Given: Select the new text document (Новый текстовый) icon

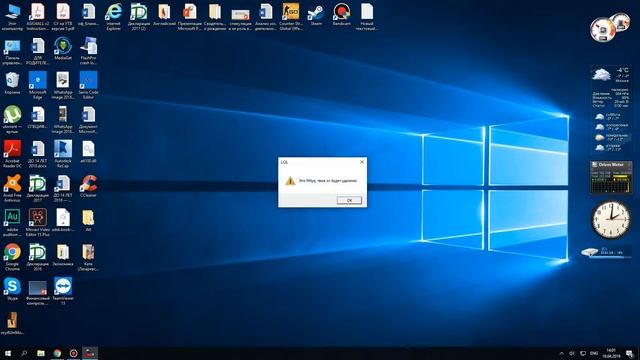Looking at the screenshot, I should (367, 17).
